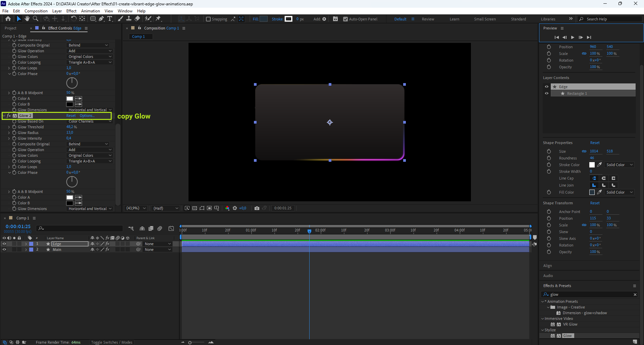Image resolution: width=644 pixels, height=345 pixels.
Task: Select the Type tool
Action: [110, 19]
